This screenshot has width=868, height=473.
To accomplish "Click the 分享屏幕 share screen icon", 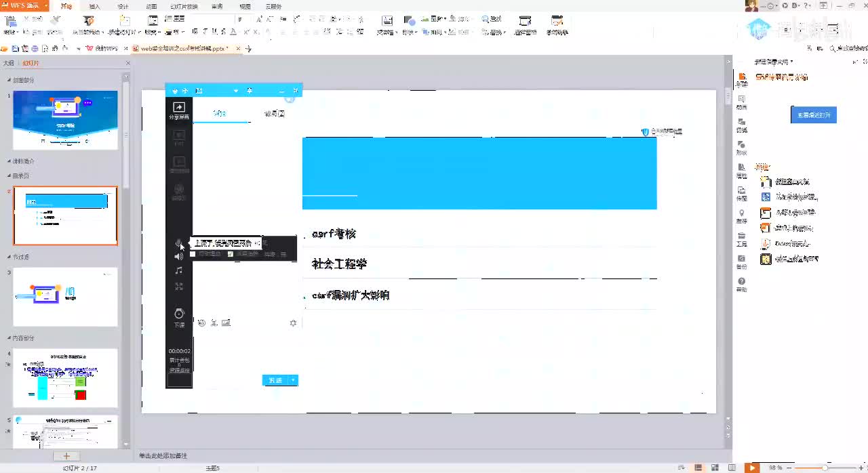I will [x=179, y=110].
